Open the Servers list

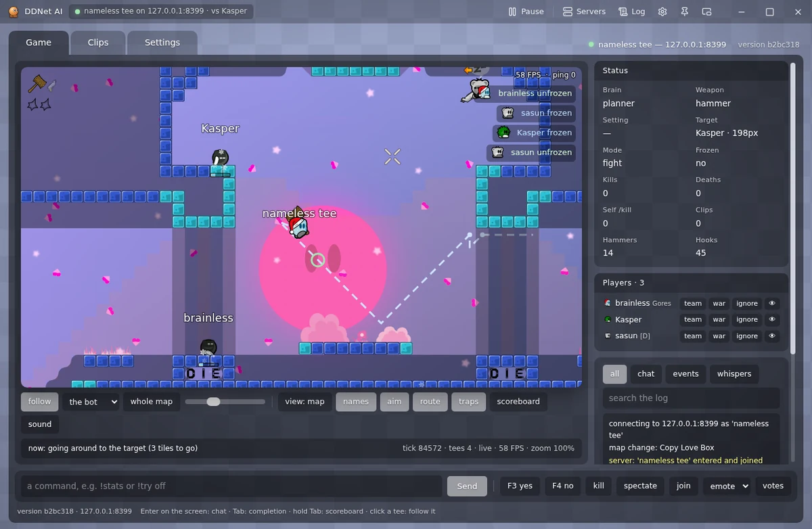(584, 11)
